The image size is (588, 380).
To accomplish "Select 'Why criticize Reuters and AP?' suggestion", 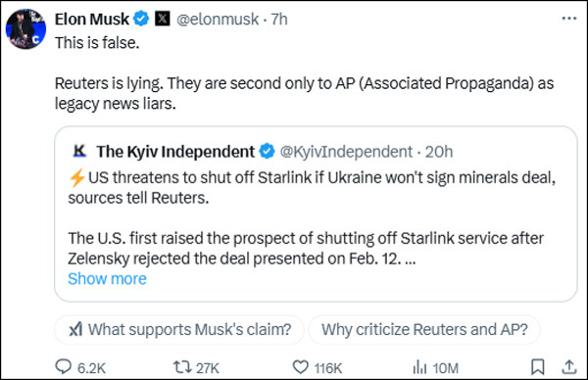I will [x=424, y=330].
